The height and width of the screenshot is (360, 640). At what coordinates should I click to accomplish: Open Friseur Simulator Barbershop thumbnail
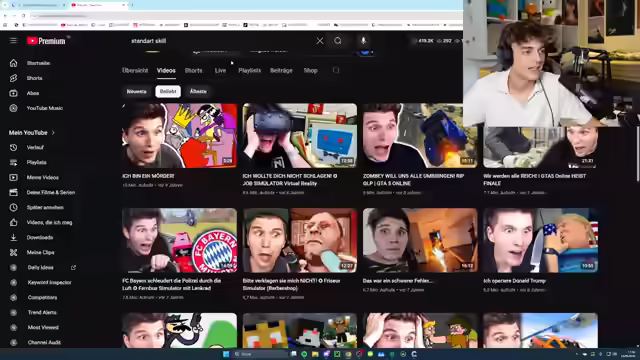pyautogui.click(x=300, y=240)
